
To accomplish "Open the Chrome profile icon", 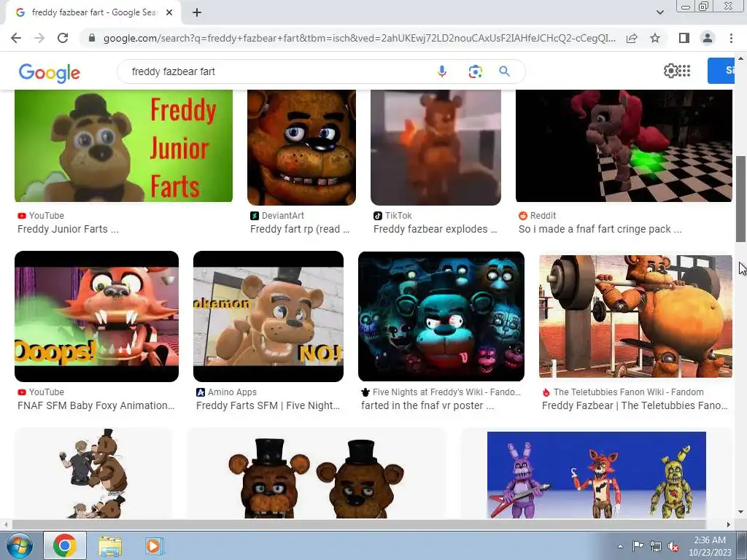I will [x=708, y=38].
